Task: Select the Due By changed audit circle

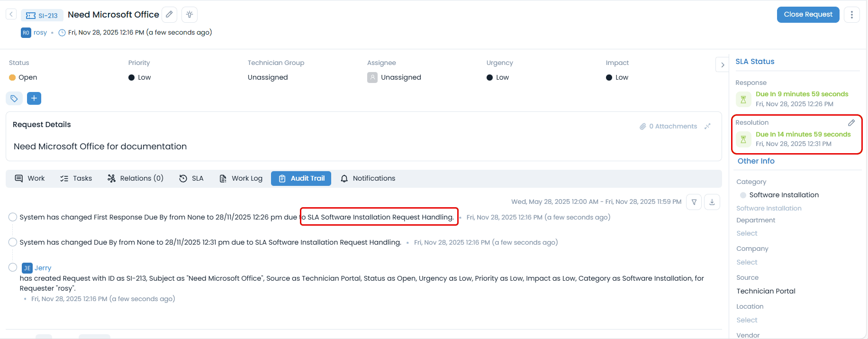Action: (13, 242)
